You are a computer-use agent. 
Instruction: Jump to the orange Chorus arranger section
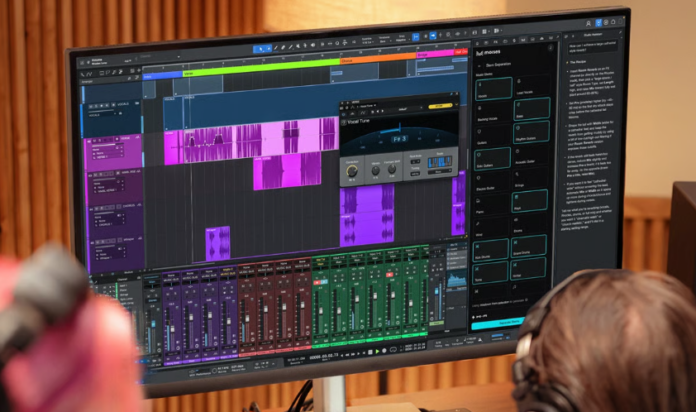pos(377,58)
